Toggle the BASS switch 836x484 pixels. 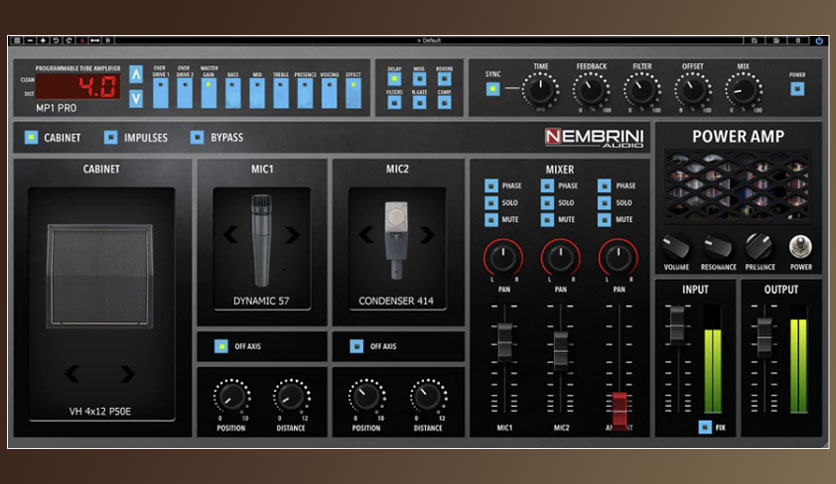point(233,93)
